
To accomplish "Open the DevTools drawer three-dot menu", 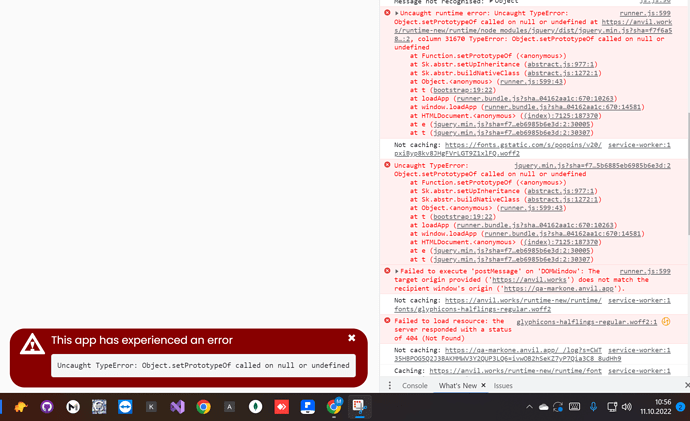I will click(389, 385).
